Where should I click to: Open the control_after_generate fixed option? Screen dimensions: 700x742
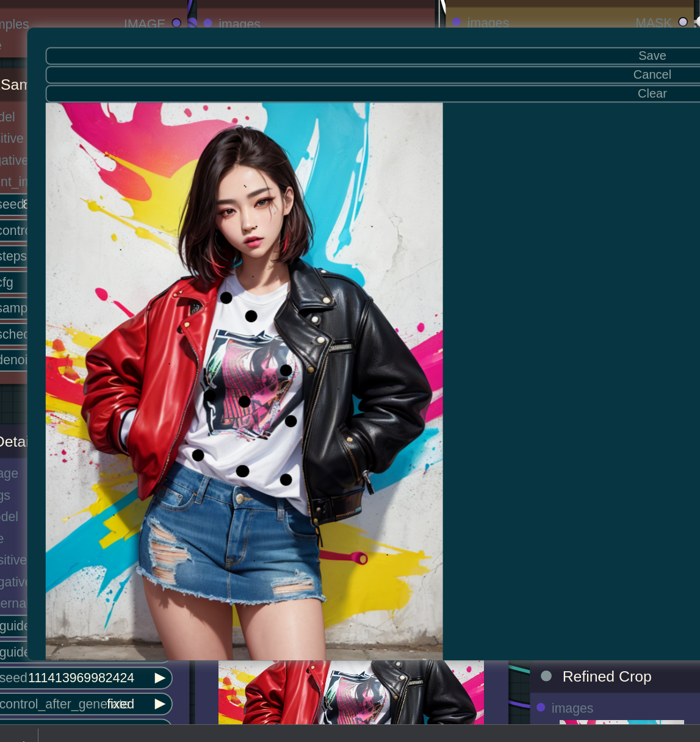pos(120,704)
